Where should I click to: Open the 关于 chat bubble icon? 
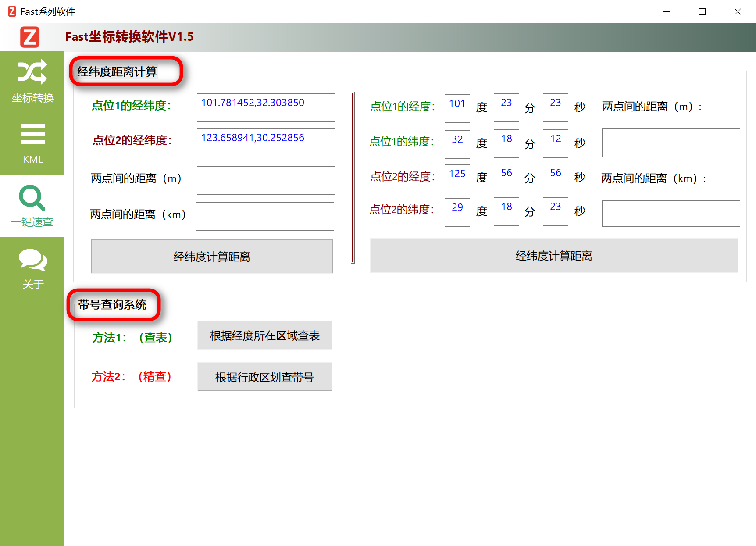coord(32,260)
